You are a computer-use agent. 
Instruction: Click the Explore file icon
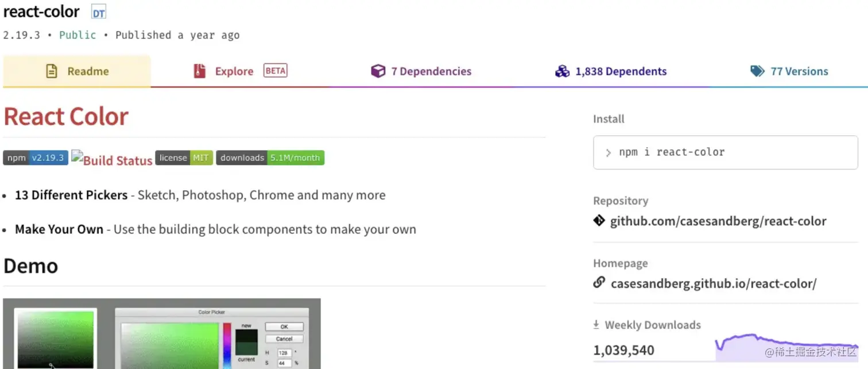[x=199, y=71]
